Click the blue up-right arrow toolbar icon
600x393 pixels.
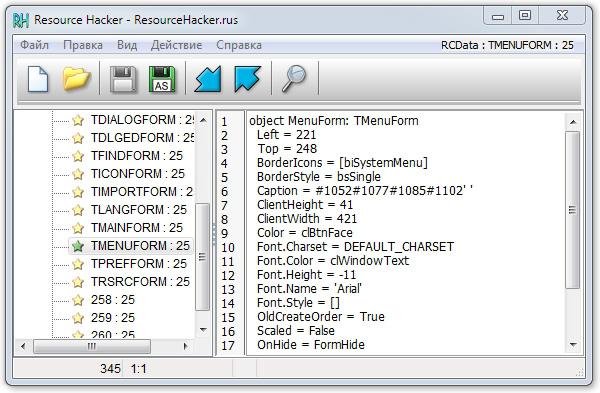pyautogui.click(x=248, y=79)
